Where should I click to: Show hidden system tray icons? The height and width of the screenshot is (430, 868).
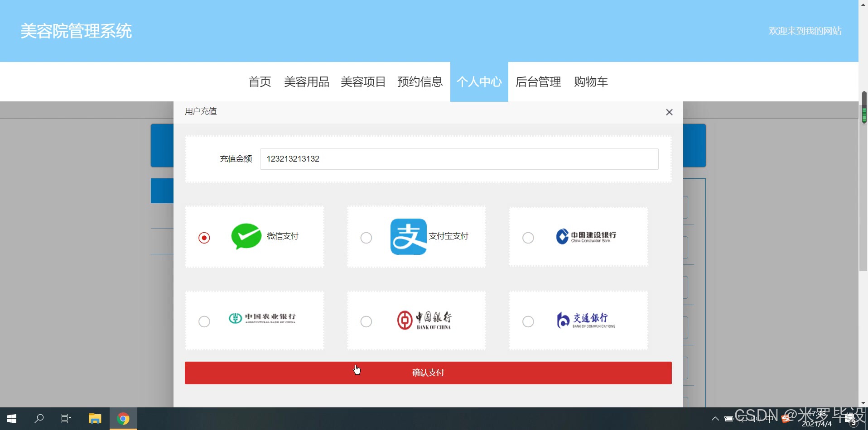click(x=715, y=419)
